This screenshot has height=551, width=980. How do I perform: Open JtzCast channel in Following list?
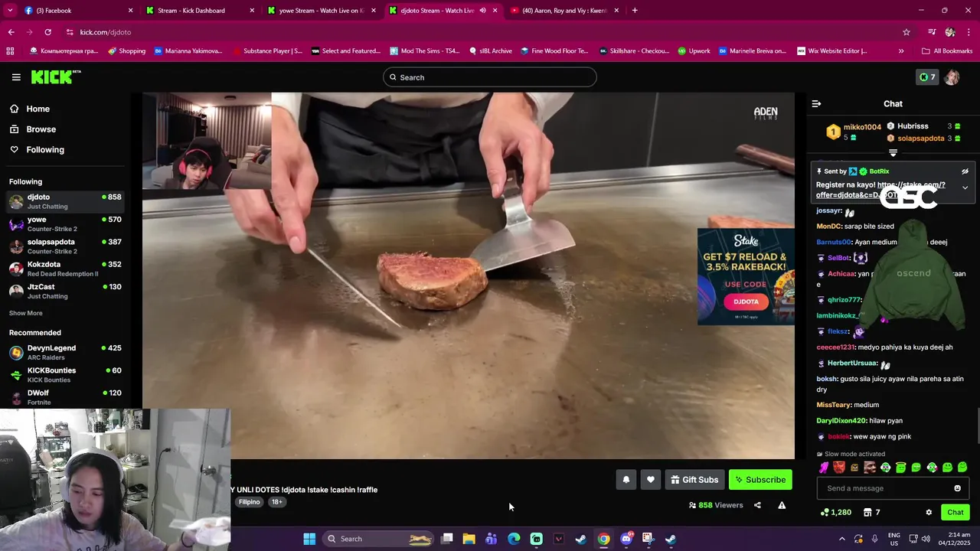click(65, 291)
